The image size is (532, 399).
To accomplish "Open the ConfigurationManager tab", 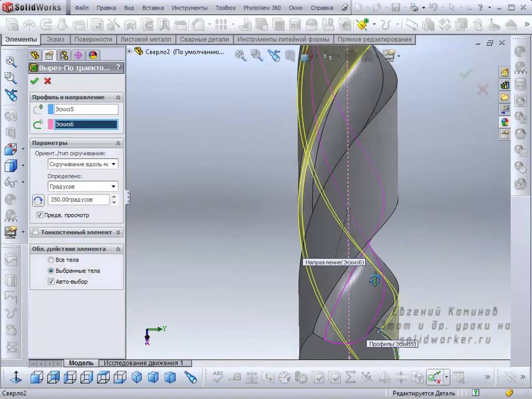I will (x=64, y=55).
